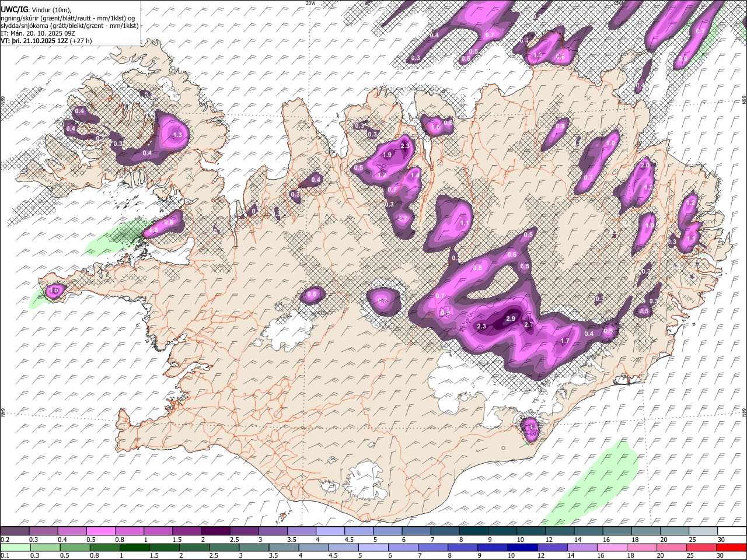The width and height of the screenshot is (747, 560).
Task: Click the 'rigning/skúrir' legend description line
Action: pyautogui.click(x=68, y=17)
